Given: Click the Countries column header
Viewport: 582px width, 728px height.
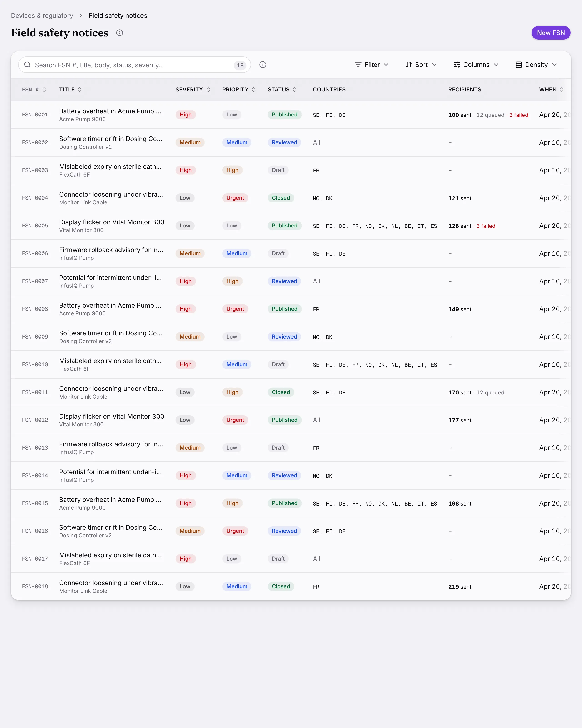Looking at the screenshot, I should (x=329, y=89).
